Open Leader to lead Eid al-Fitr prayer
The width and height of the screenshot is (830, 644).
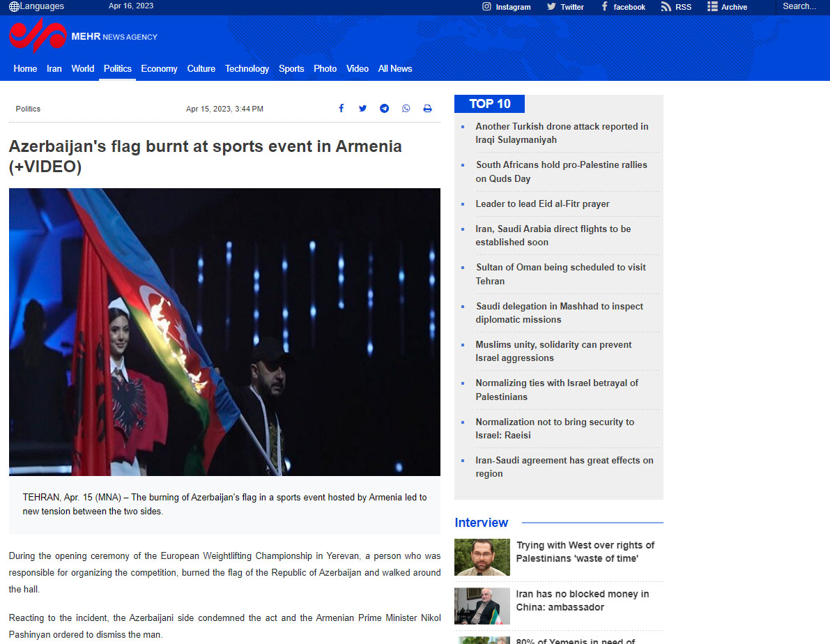click(x=542, y=204)
